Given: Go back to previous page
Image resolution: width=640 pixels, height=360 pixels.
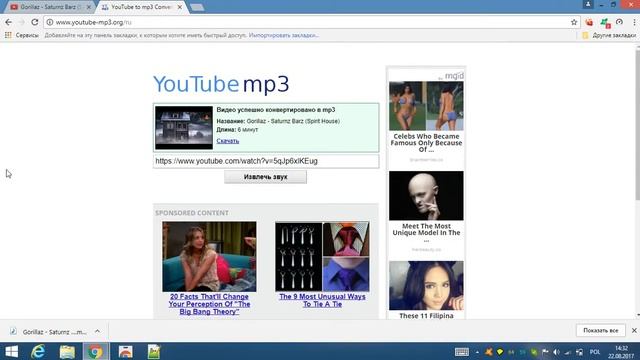Looking at the screenshot, I should 9,22.
